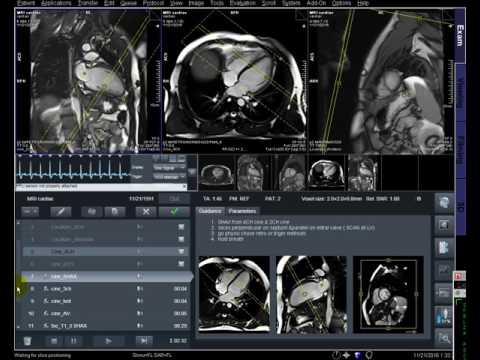Click the pause icon below protocol list
This screenshot has width=480, height=360.
click(73, 341)
